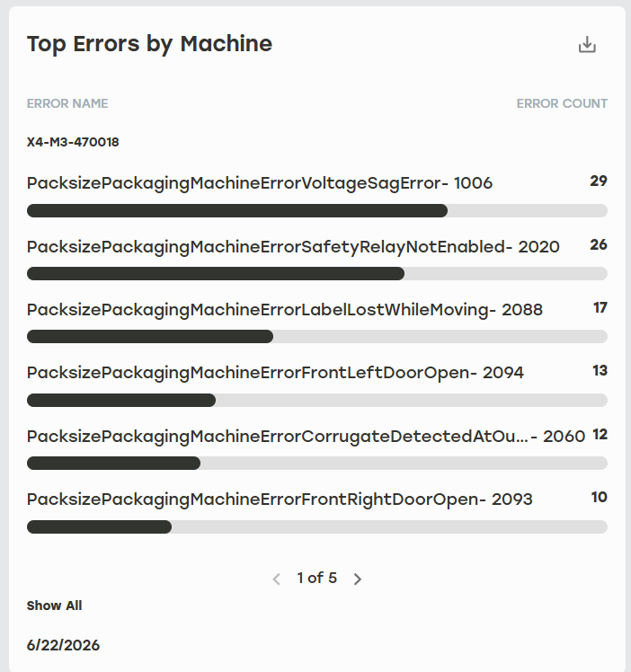Click the Show All link

pos(54,606)
